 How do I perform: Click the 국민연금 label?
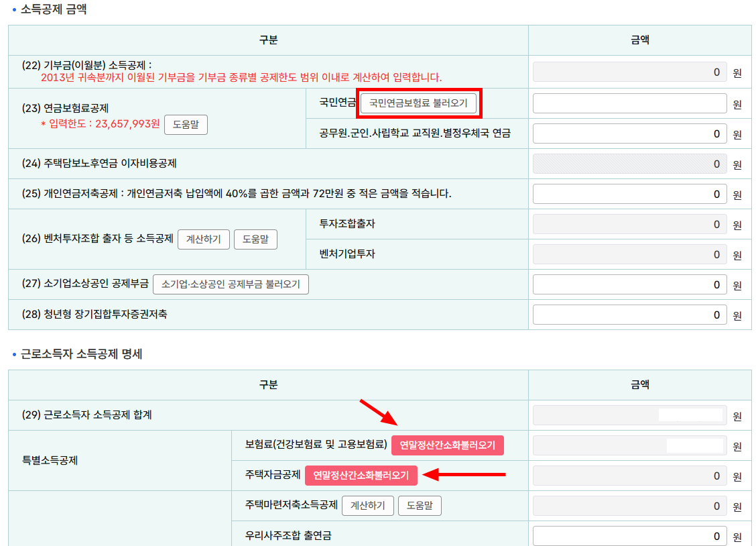338,102
